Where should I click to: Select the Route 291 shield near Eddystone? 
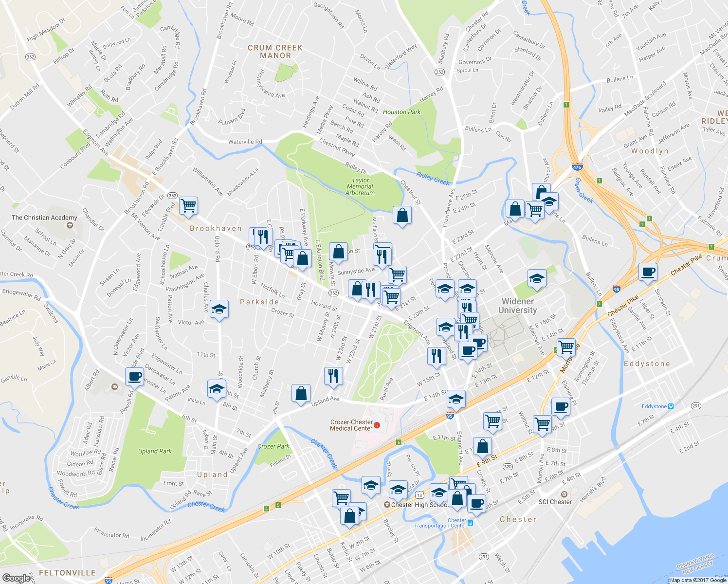pyautogui.click(x=696, y=406)
